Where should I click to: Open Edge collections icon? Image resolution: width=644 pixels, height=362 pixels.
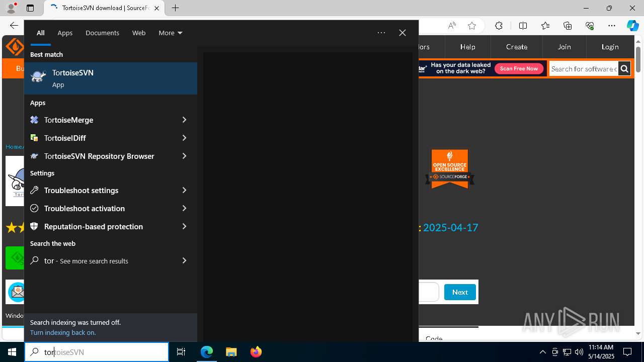[568, 26]
